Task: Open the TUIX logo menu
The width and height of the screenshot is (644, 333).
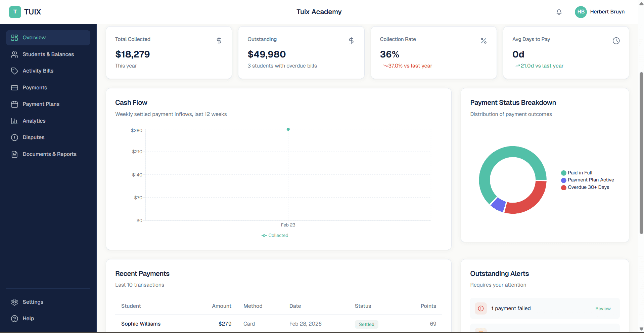Action: coord(26,12)
